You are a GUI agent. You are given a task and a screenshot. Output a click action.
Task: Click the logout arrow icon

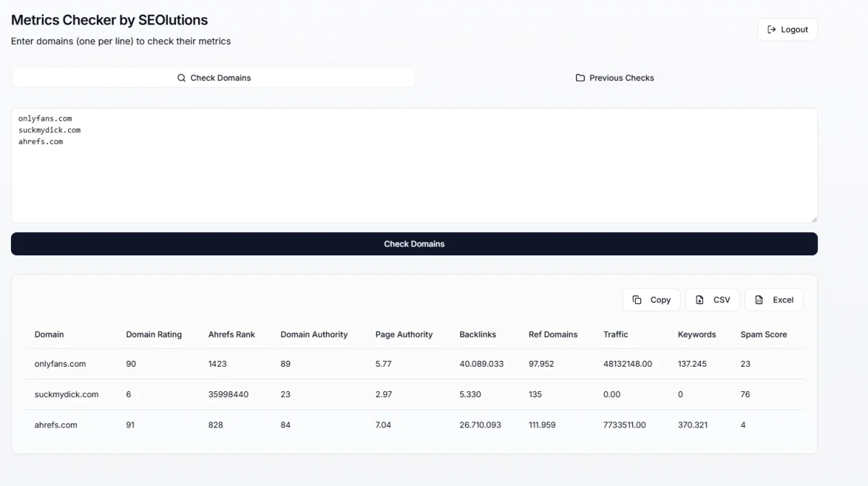771,30
